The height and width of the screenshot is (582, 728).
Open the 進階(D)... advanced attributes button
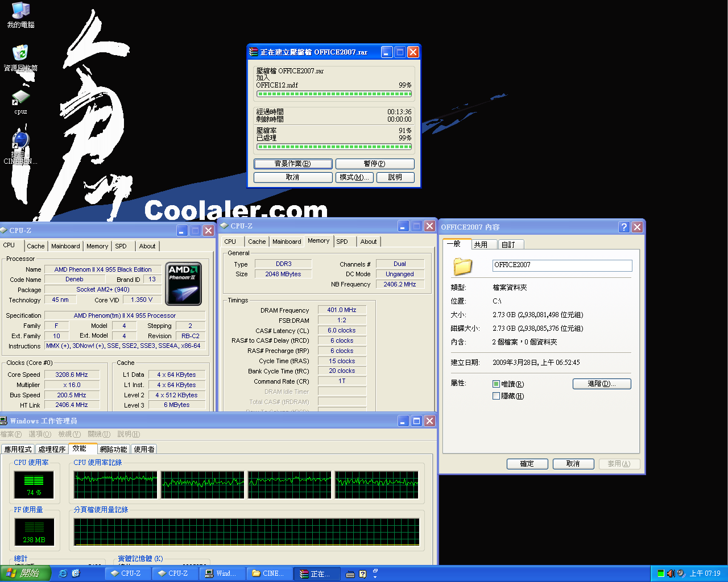(602, 384)
